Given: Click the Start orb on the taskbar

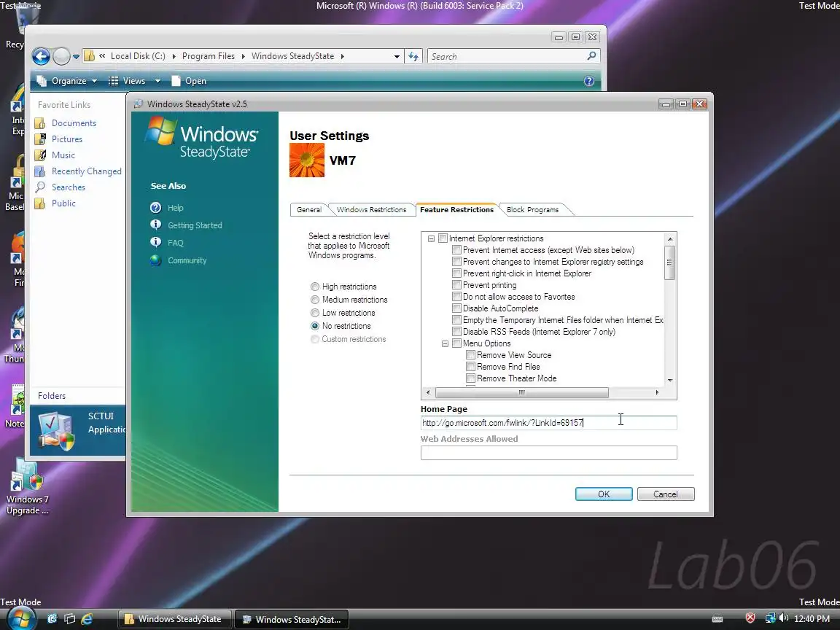Looking at the screenshot, I should coord(21,618).
